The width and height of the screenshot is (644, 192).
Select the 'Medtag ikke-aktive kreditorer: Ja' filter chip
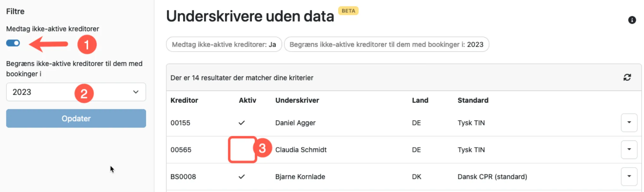pos(224,44)
